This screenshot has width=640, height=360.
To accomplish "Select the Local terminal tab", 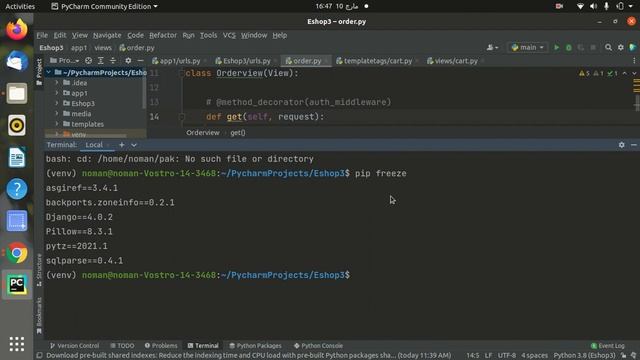I will click(94, 145).
